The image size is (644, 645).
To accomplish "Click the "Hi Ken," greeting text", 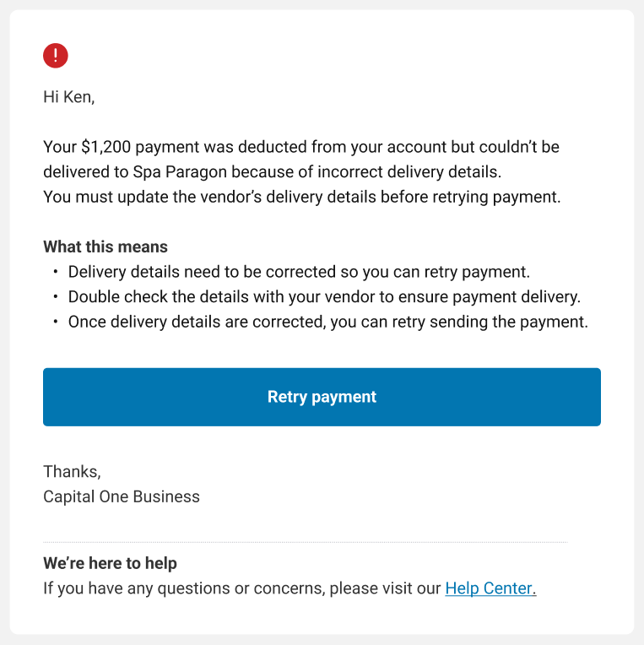I will pyautogui.click(x=69, y=97).
